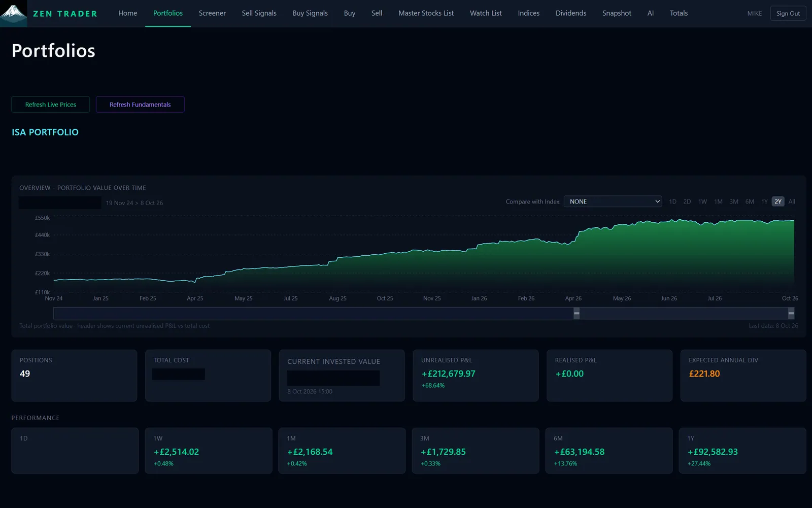
Task: Open the Compare with Index dropdown
Action: pyautogui.click(x=613, y=201)
